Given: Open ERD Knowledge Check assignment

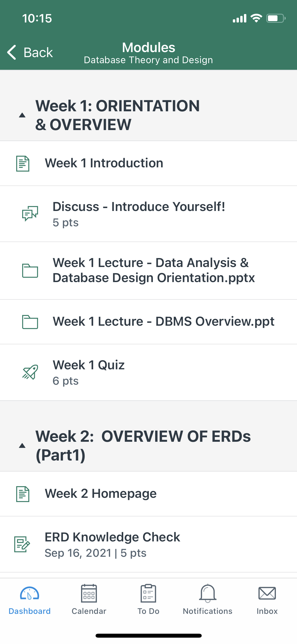Looking at the screenshot, I should (112, 537).
